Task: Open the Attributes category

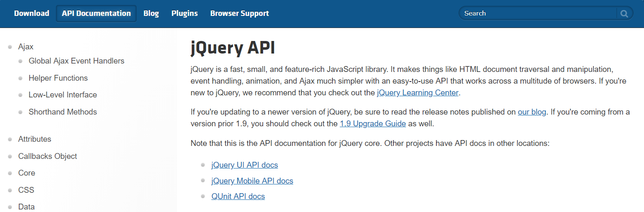Action: pyautogui.click(x=35, y=139)
